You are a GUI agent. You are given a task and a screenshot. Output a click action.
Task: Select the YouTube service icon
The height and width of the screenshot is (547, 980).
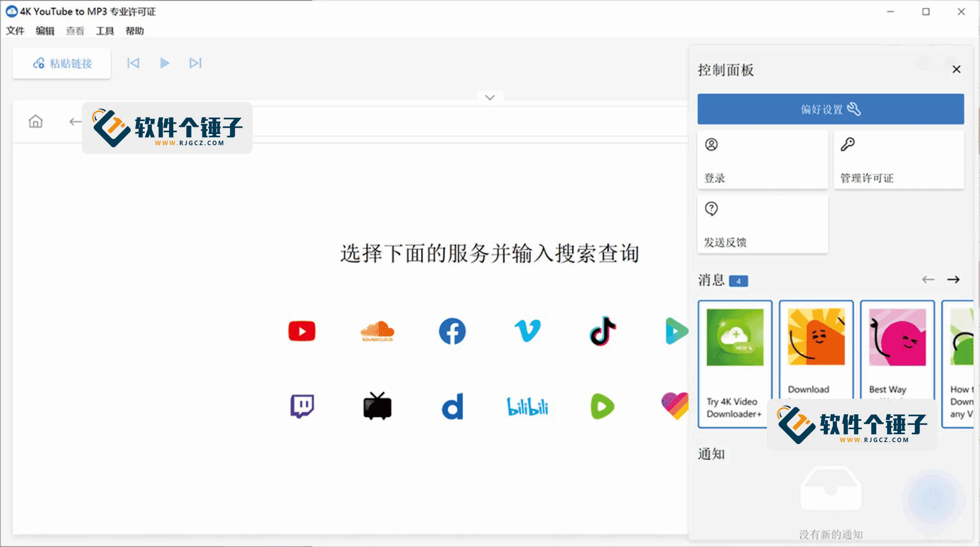[x=302, y=331]
